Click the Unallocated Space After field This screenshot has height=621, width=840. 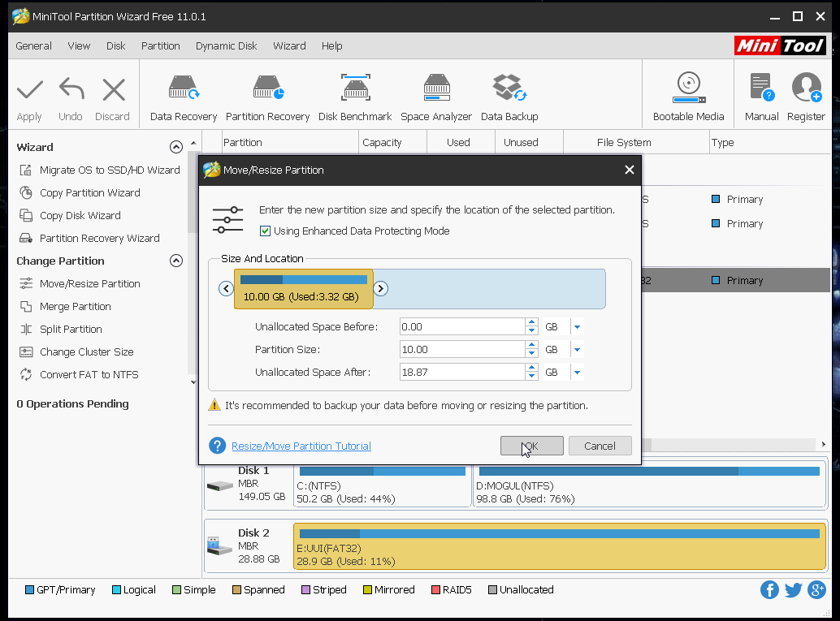pos(461,372)
